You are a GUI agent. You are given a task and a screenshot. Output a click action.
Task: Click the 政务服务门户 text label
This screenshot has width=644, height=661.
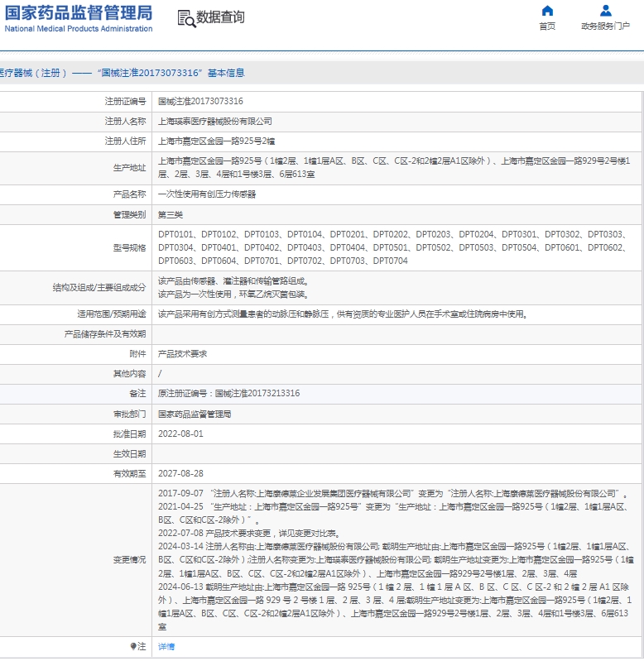coord(606,26)
